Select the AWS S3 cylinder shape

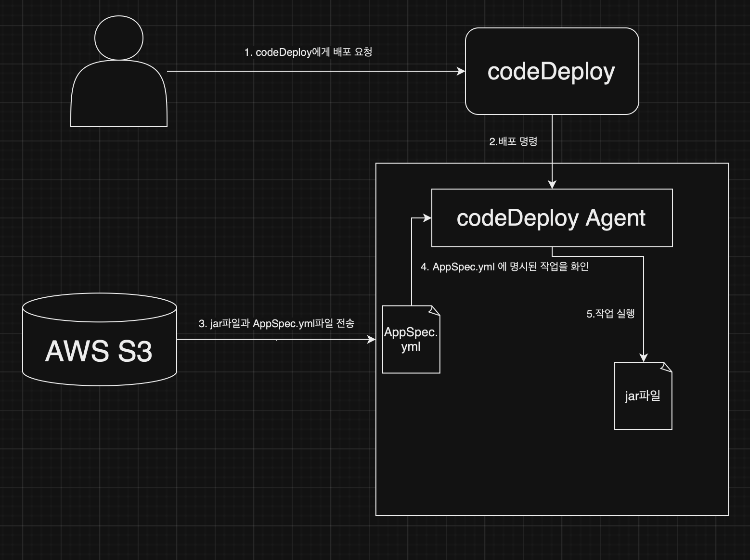100,339
